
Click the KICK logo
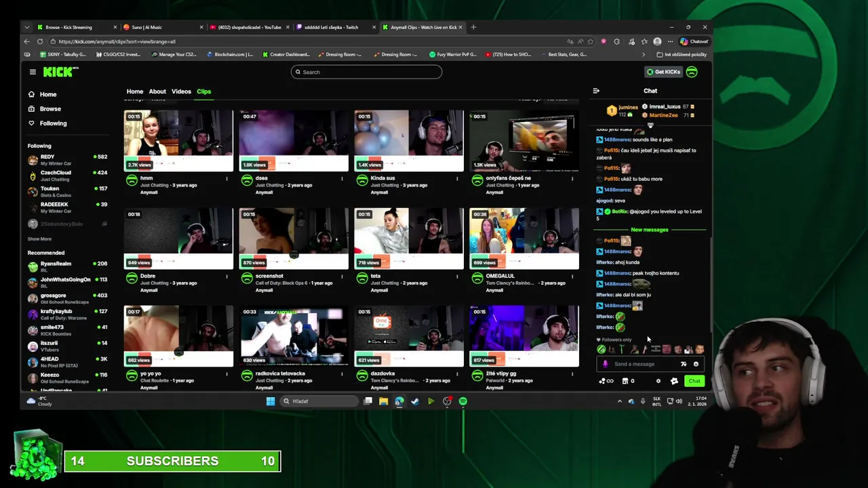61,72
